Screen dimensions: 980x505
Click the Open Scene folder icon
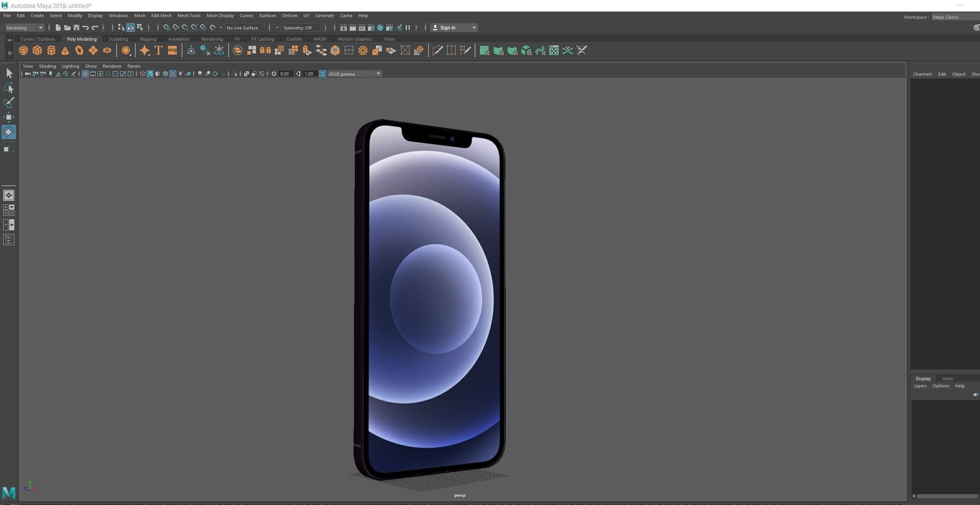pos(67,28)
